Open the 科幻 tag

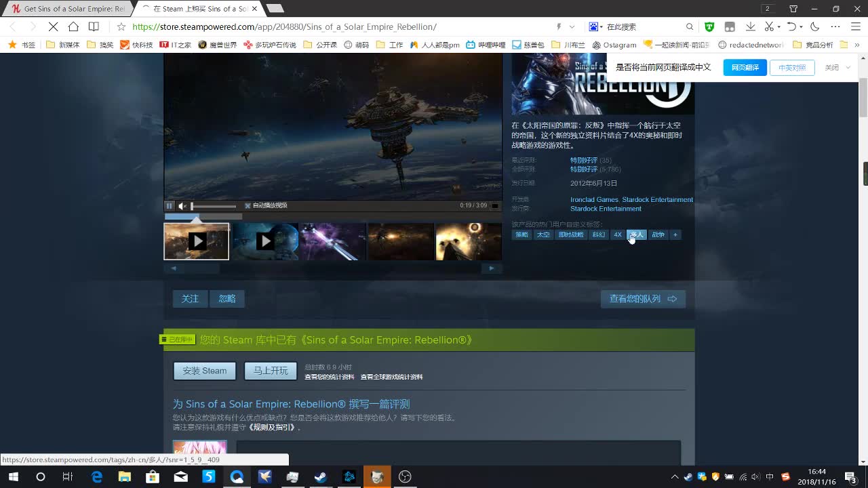point(598,235)
